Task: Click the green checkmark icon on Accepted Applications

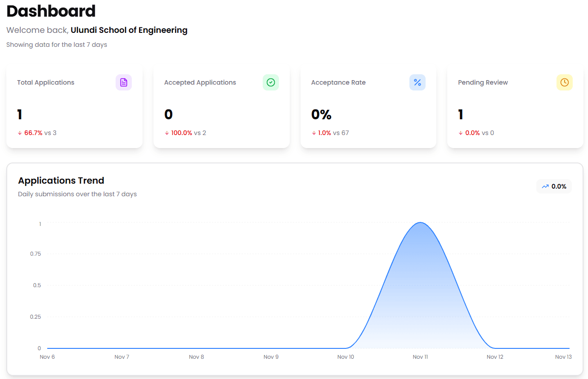Action: [270, 82]
